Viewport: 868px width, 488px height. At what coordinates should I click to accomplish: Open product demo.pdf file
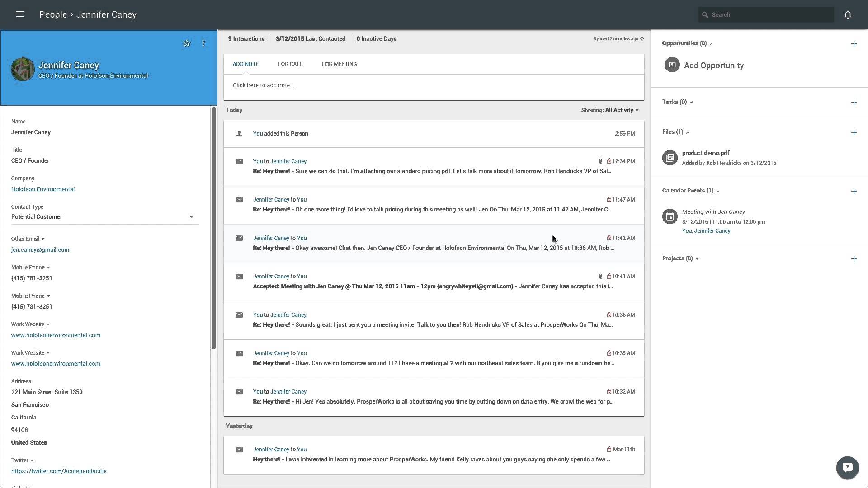click(x=705, y=153)
